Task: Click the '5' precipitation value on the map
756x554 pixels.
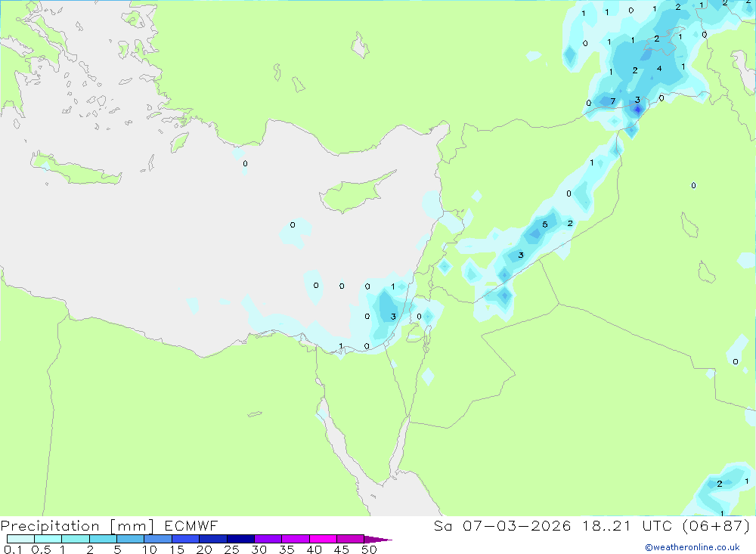Action: 545,224
